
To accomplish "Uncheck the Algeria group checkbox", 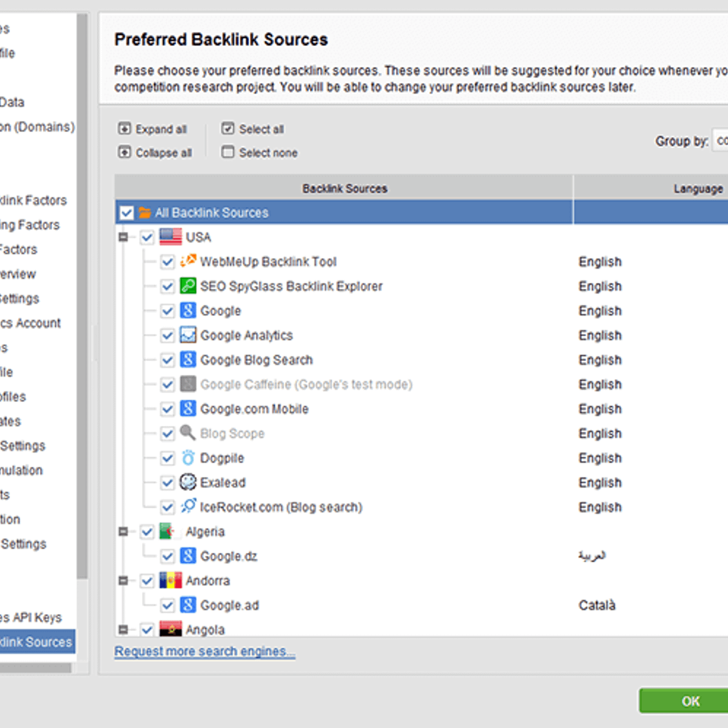I will (x=147, y=532).
